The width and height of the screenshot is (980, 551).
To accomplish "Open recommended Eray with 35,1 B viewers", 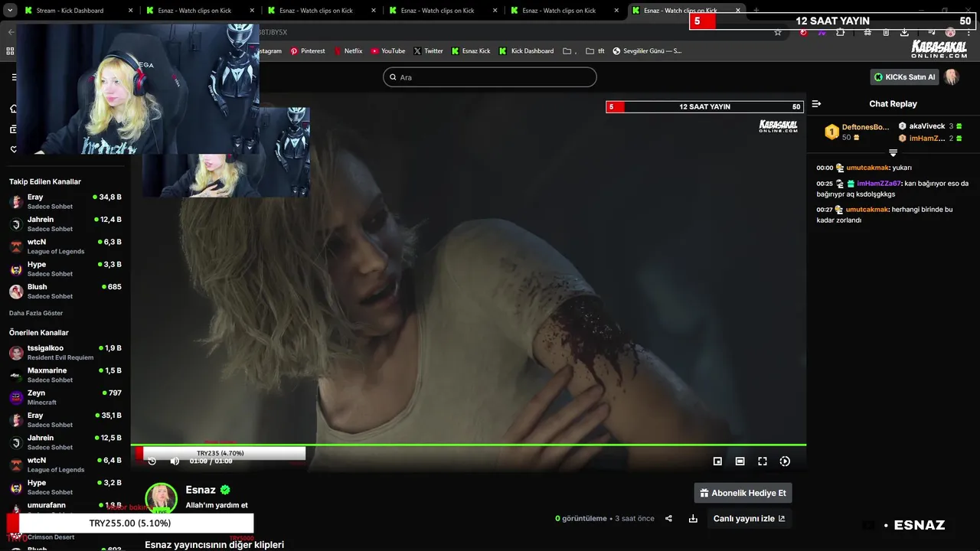I will (65, 420).
